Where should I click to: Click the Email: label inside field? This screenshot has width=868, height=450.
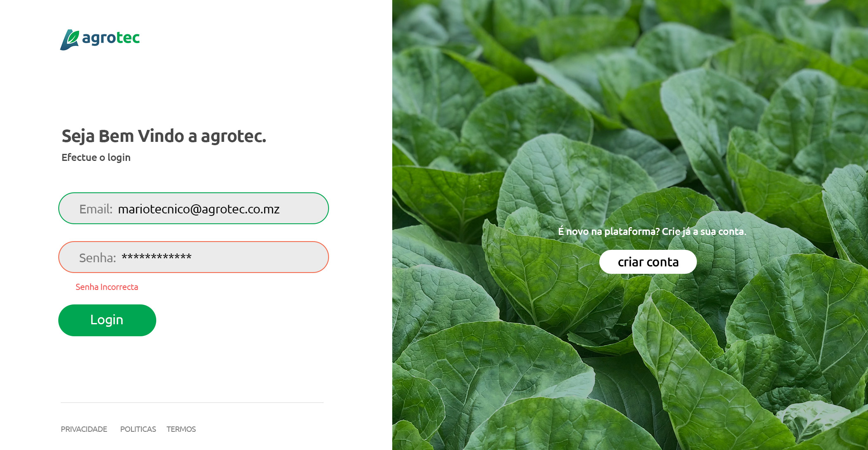click(x=96, y=209)
